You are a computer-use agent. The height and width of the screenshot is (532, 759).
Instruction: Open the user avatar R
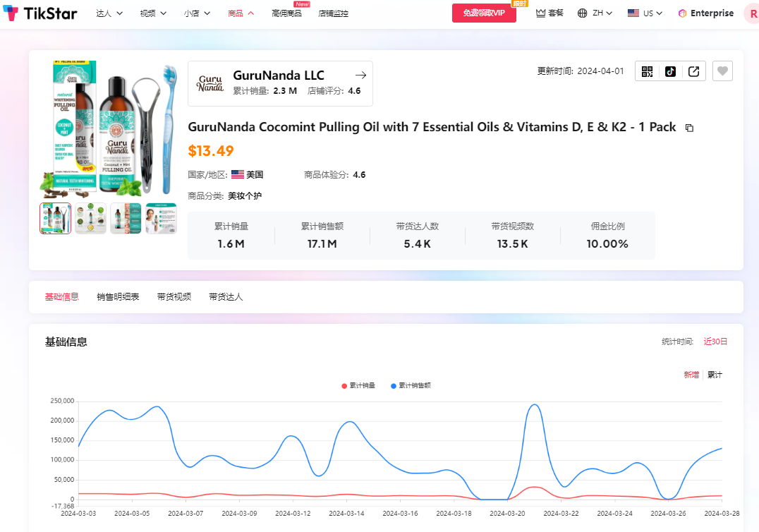point(751,14)
